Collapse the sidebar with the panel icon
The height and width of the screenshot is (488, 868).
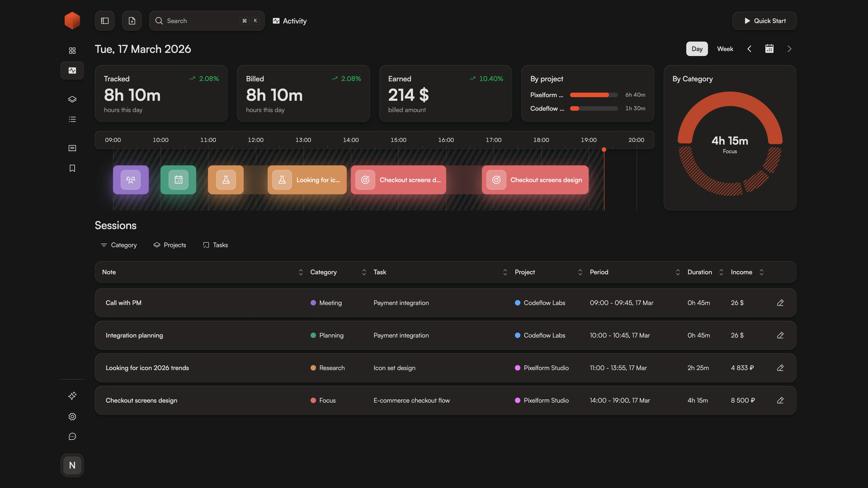104,21
